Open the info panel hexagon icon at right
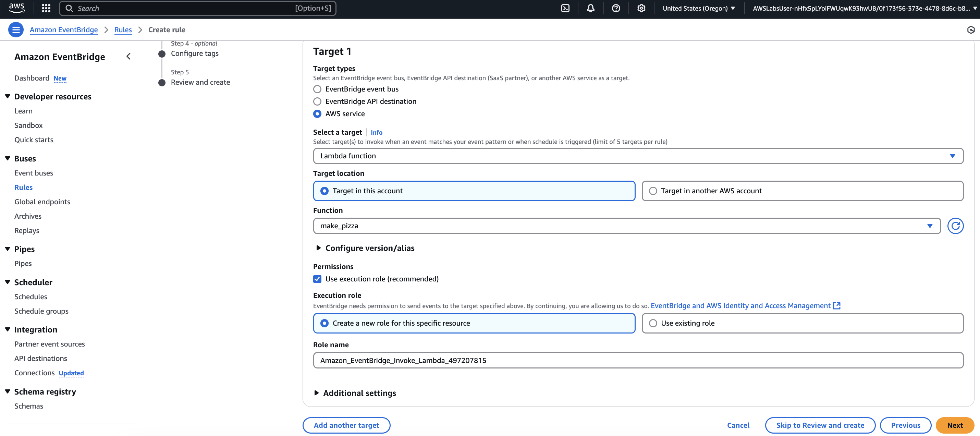Image resolution: width=980 pixels, height=436 pixels. click(970, 30)
